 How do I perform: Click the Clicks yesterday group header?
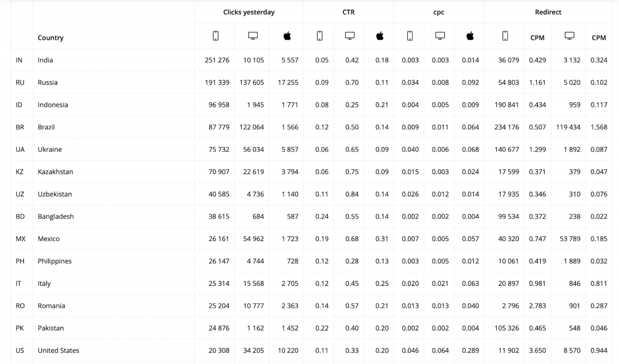(249, 12)
